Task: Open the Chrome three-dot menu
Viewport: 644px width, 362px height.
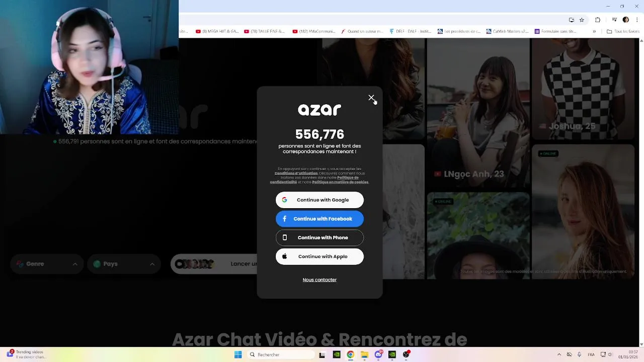Action: point(636,20)
